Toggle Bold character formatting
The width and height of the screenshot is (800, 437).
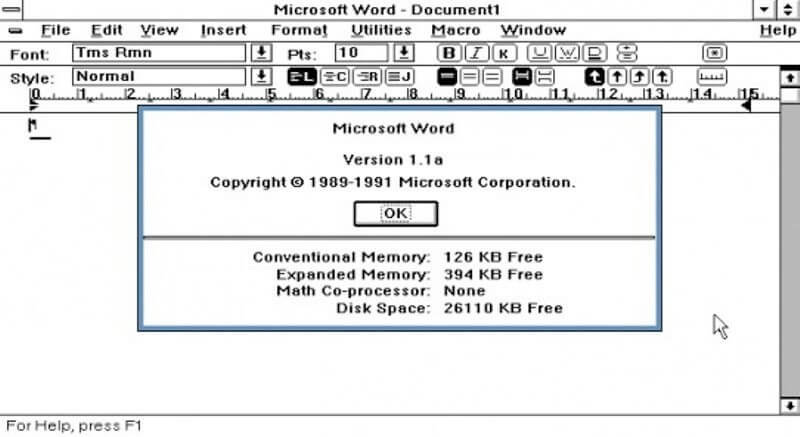tap(449, 53)
